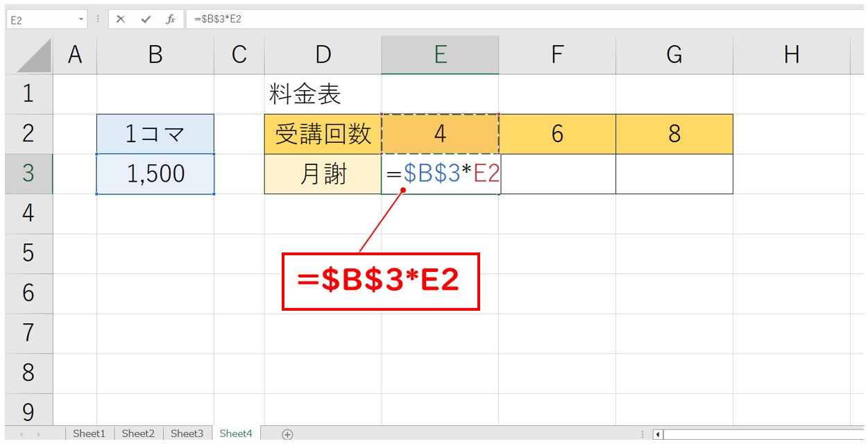Click the formula bar expand dots handle
This screenshot has height=446, width=868.
pos(98,19)
